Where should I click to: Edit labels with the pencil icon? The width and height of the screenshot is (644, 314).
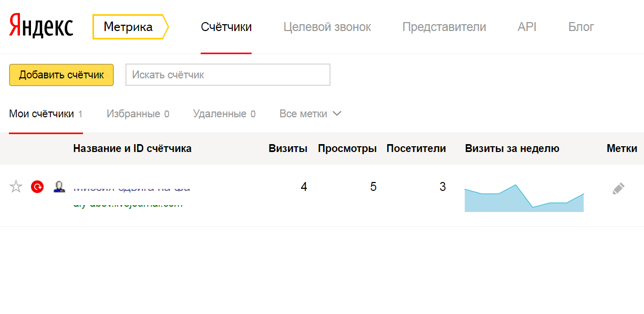coord(619,188)
